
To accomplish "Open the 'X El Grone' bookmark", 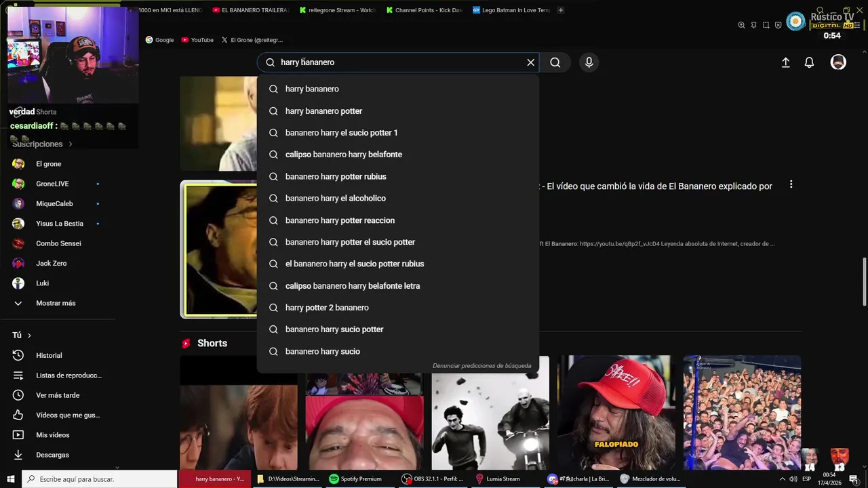I will pos(252,40).
